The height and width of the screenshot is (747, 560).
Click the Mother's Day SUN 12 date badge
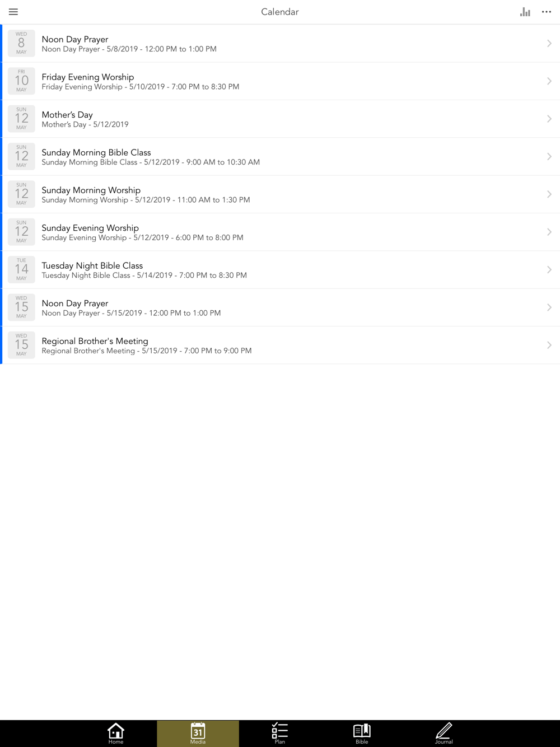click(x=21, y=119)
